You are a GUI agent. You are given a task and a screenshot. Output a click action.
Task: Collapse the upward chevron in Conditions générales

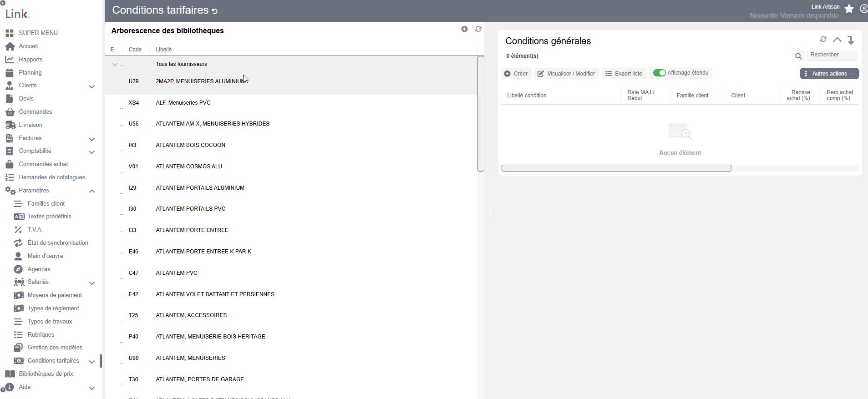pyautogui.click(x=837, y=40)
